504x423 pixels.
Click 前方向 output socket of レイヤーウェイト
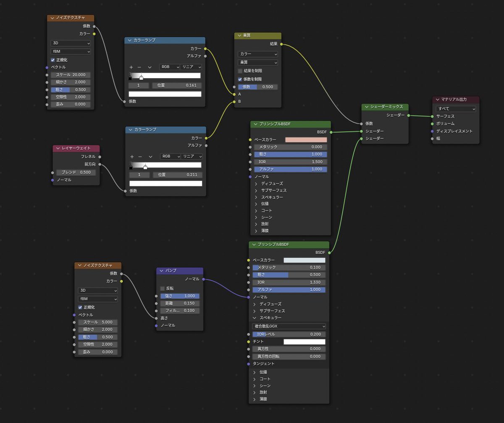tap(100, 164)
